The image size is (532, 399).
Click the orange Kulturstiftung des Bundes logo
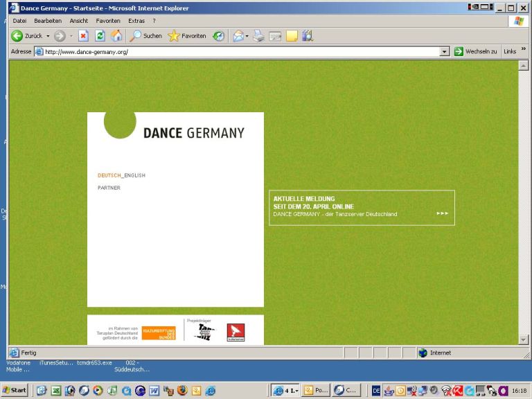(159, 333)
